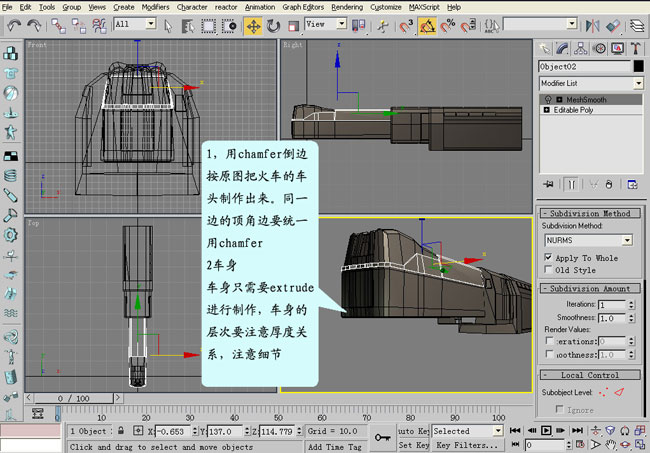The width and height of the screenshot is (650, 453).
Task: Open the Display command panel tab
Action: pos(617,49)
